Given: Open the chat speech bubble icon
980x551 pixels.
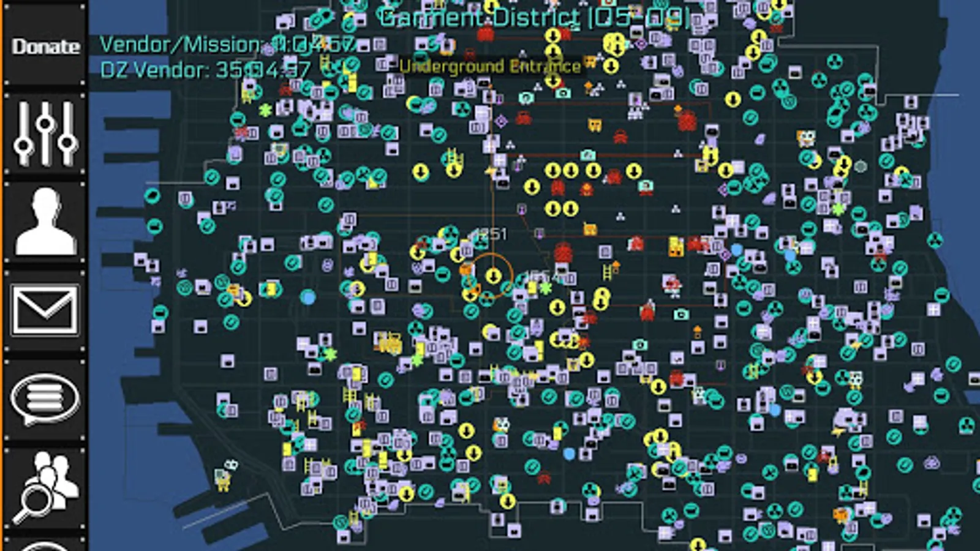Looking at the screenshot, I should (45, 399).
